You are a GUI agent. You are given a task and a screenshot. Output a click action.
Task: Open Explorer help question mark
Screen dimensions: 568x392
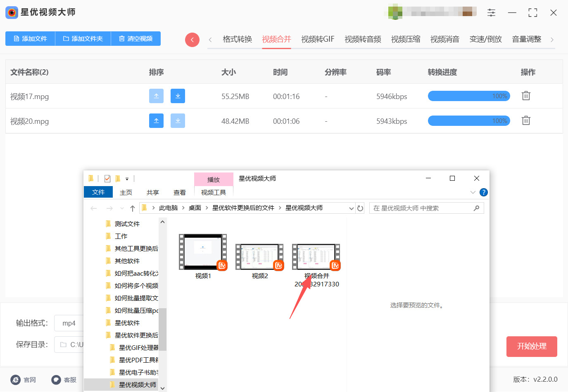(483, 192)
